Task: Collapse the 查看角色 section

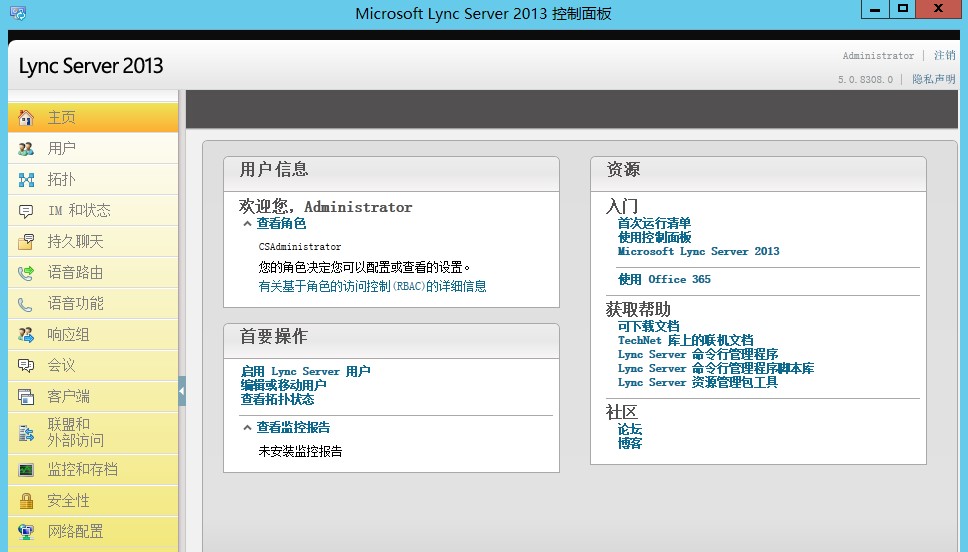Action: (x=248, y=224)
